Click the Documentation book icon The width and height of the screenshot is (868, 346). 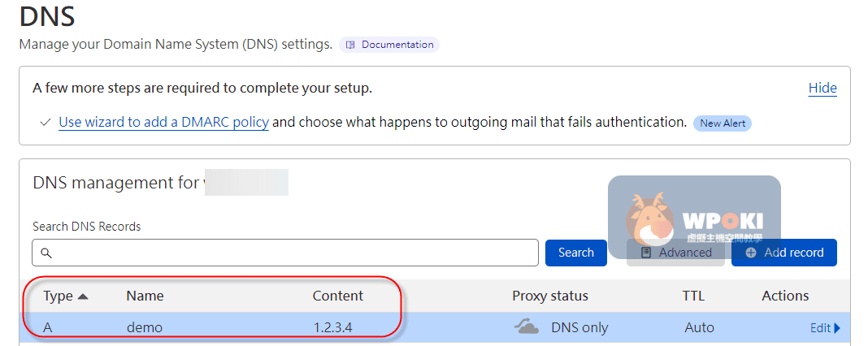[x=350, y=45]
